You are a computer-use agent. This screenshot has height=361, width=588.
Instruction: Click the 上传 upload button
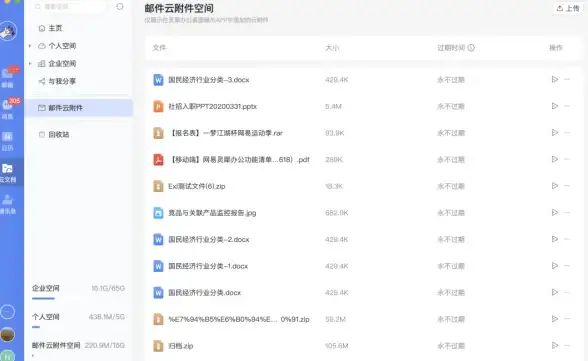pos(568,8)
